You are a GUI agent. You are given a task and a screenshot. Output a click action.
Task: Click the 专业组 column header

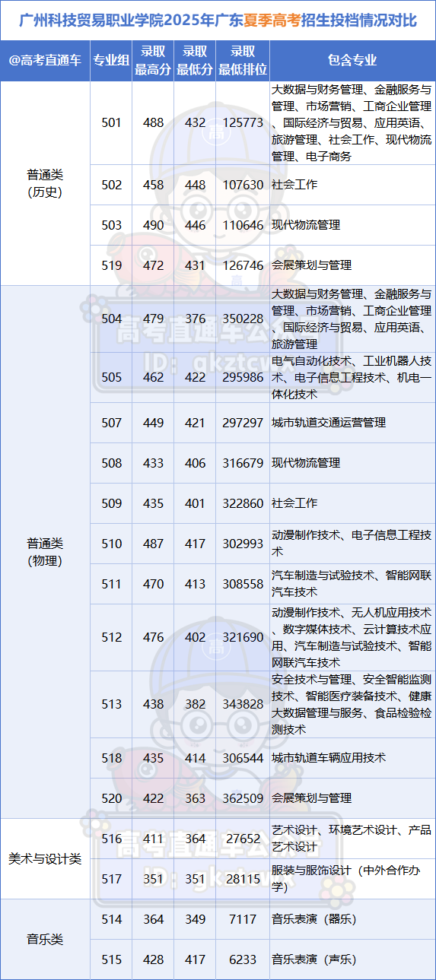pos(111,61)
